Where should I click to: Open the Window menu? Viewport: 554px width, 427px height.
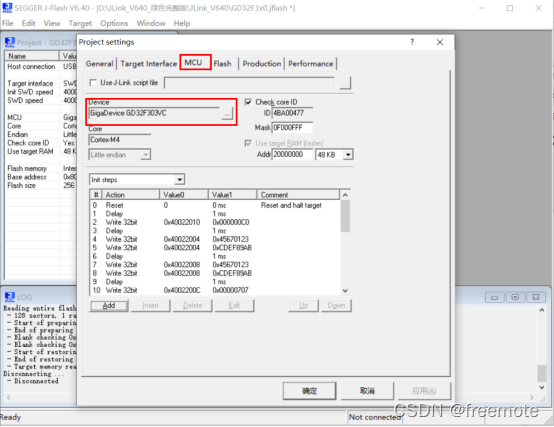click(151, 23)
